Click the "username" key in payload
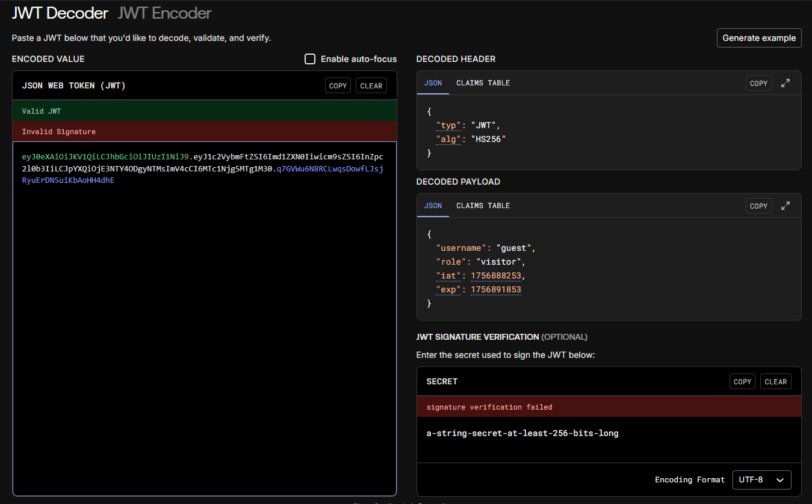The width and height of the screenshot is (812, 504). point(462,248)
